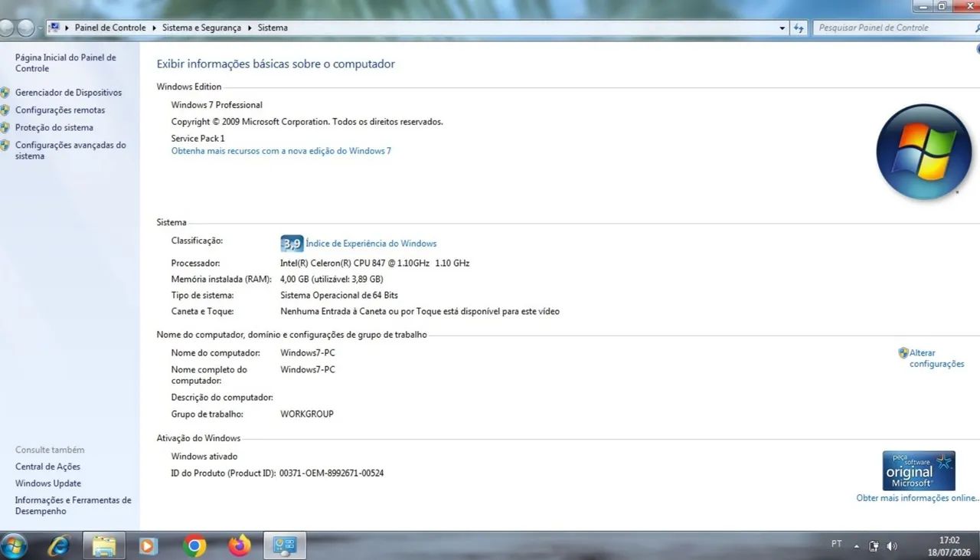Select Sistema breadcrumb in address bar
This screenshot has width=980, height=560.
tap(273, 28)
